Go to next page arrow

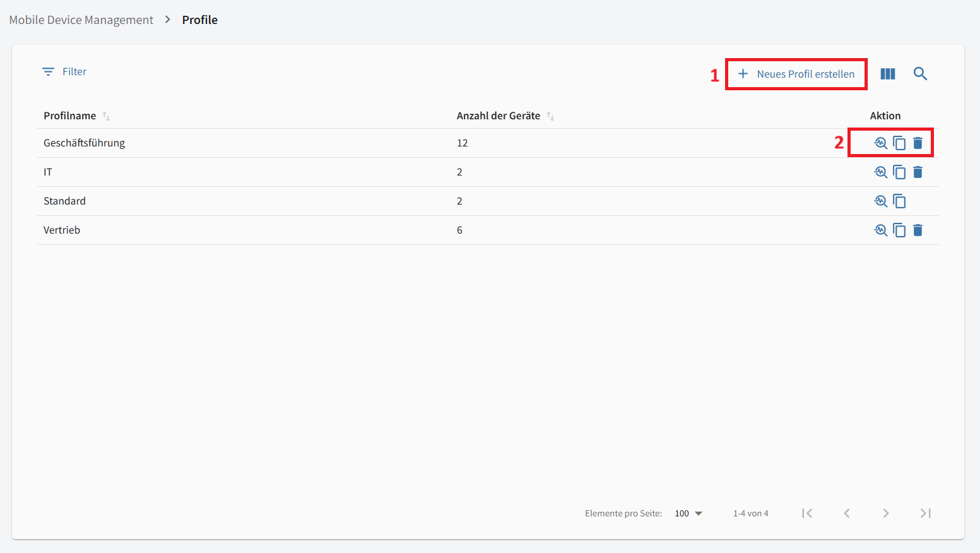click(x=886, y=513)
